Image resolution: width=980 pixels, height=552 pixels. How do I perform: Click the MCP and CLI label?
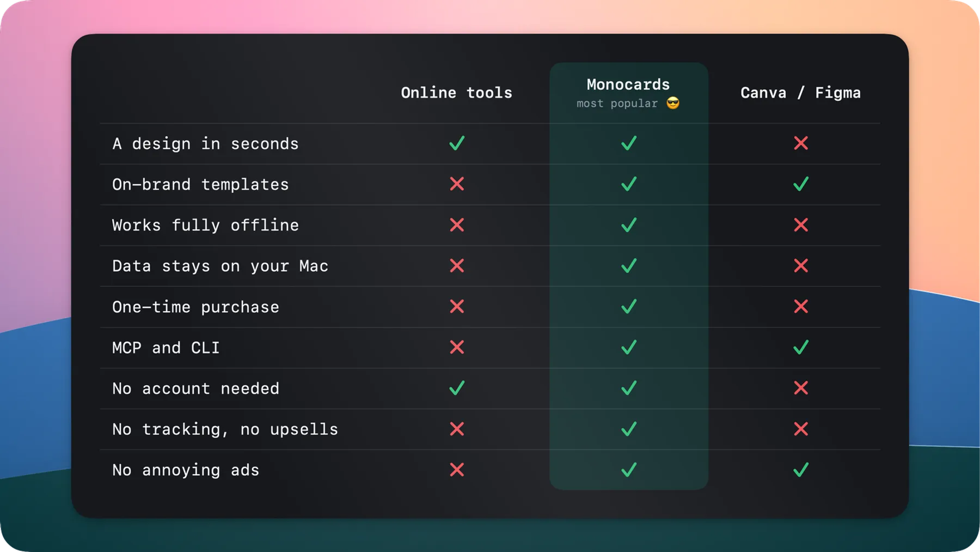point(166,348)
